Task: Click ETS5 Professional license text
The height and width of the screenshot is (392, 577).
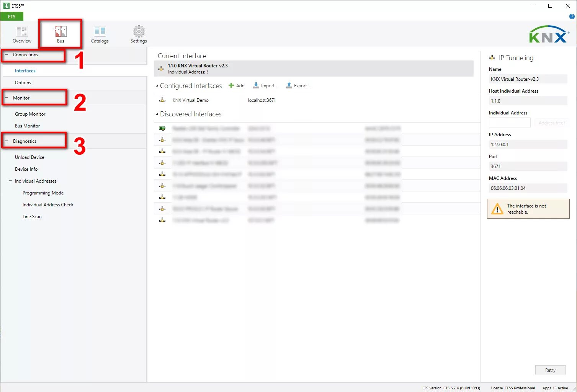Action: click(x=520, y=388)
